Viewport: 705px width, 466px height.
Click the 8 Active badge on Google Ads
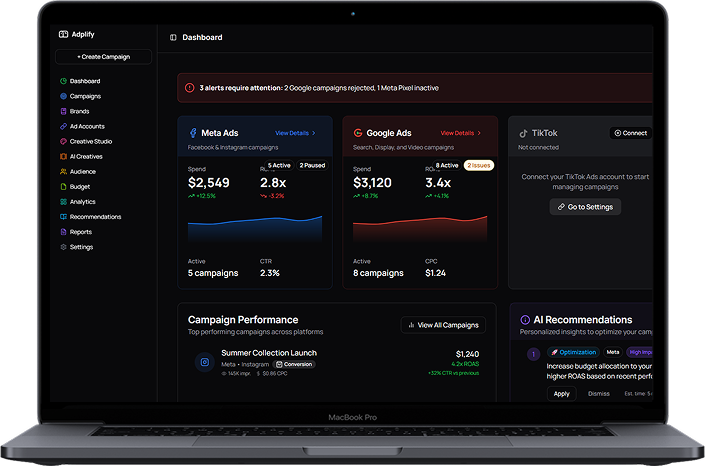(447, 166)
